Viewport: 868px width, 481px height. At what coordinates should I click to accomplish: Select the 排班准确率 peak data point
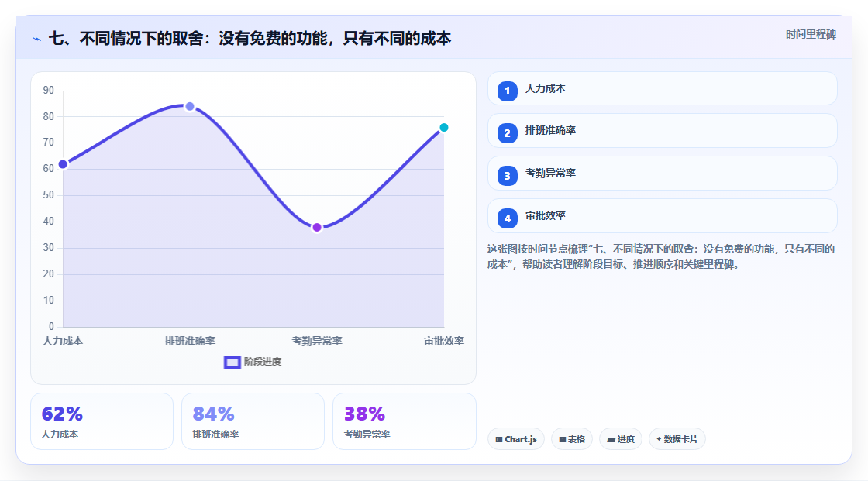coord(190,106)
